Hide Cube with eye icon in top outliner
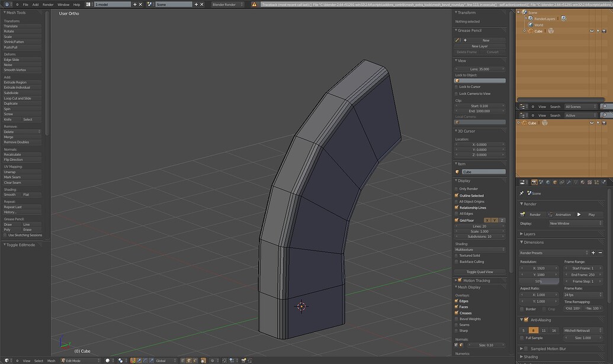 tap(592, 31)
